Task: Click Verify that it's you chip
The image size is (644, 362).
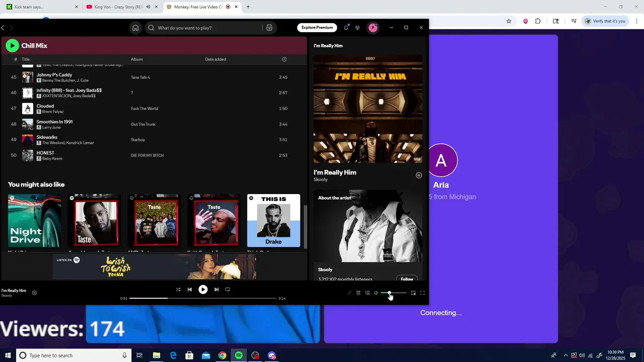Action: [605, 21]
